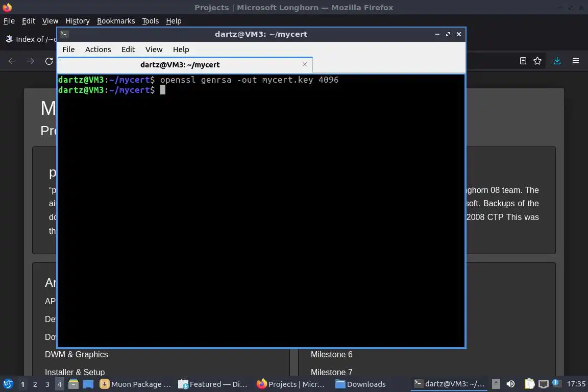Reload the Firefox page
Image resolution: width=588 pixels, height=392 pixels.
tap(49, 61)
